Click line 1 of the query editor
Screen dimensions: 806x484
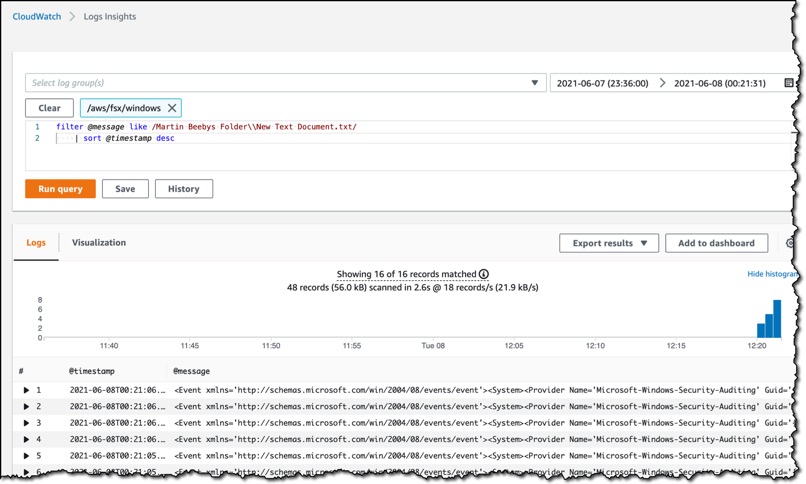click(206, 126)
